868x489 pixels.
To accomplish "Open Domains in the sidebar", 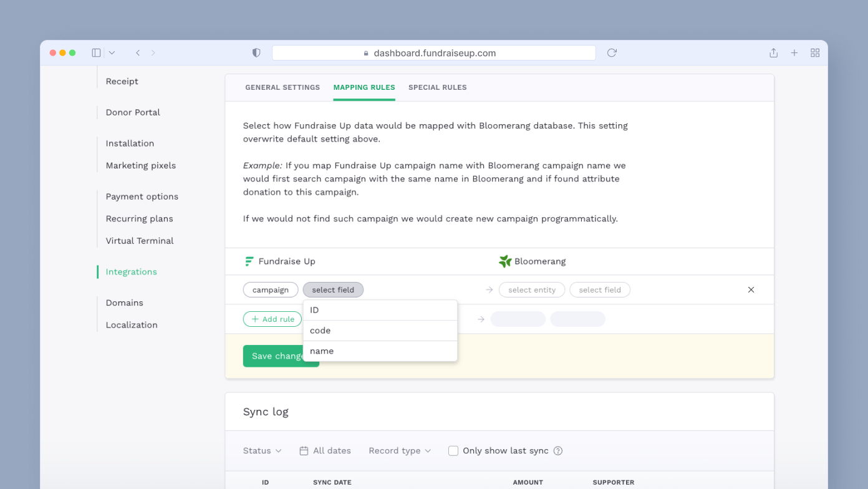I will point(125,303).
